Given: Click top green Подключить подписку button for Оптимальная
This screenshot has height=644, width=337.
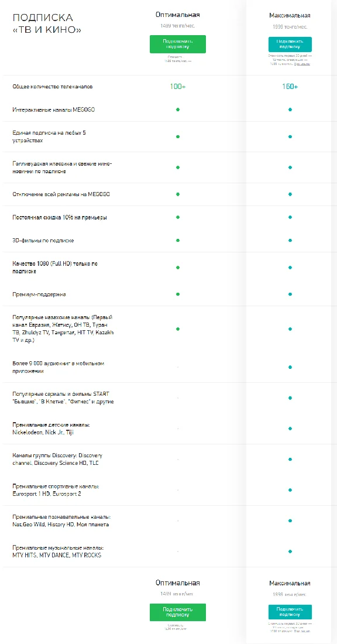Looking at the screenshot, I should coord(178,44).
